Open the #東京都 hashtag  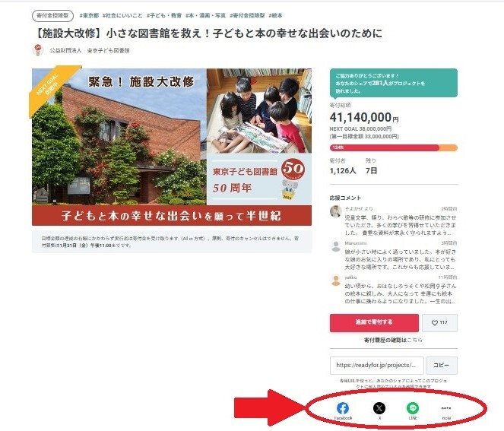pos(89,15)
